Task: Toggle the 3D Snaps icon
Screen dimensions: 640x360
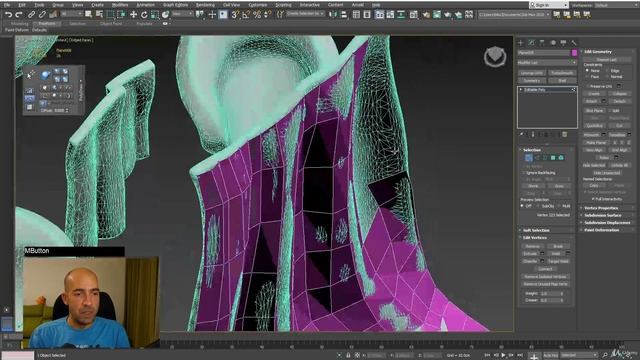Action: (x=235, y=15)
